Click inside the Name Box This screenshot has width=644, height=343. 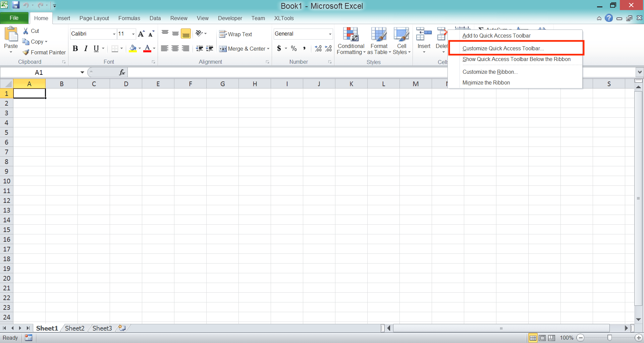39,72
